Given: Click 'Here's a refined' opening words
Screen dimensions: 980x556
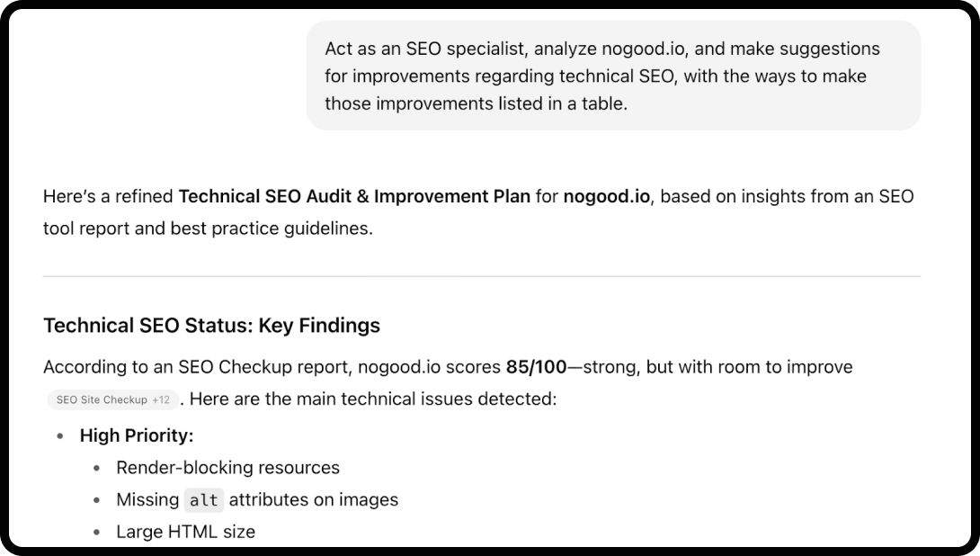Looking at the screenshot, I should (108, 196).
